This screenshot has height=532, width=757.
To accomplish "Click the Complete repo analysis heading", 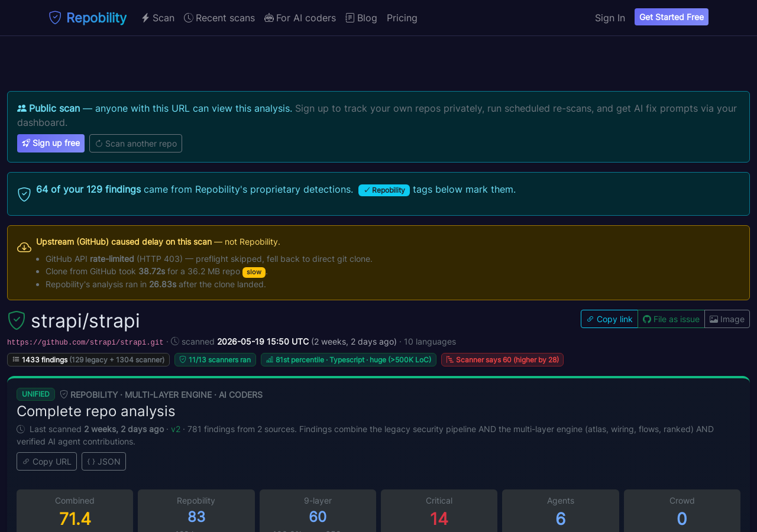I will pyautogui.click(x=96, y=411).
